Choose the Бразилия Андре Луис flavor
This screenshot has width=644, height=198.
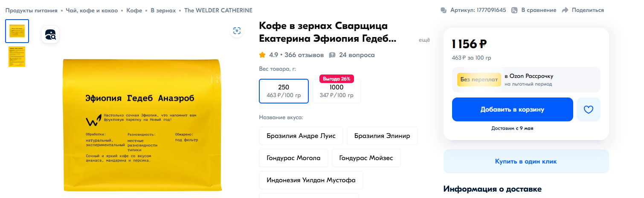301,136
